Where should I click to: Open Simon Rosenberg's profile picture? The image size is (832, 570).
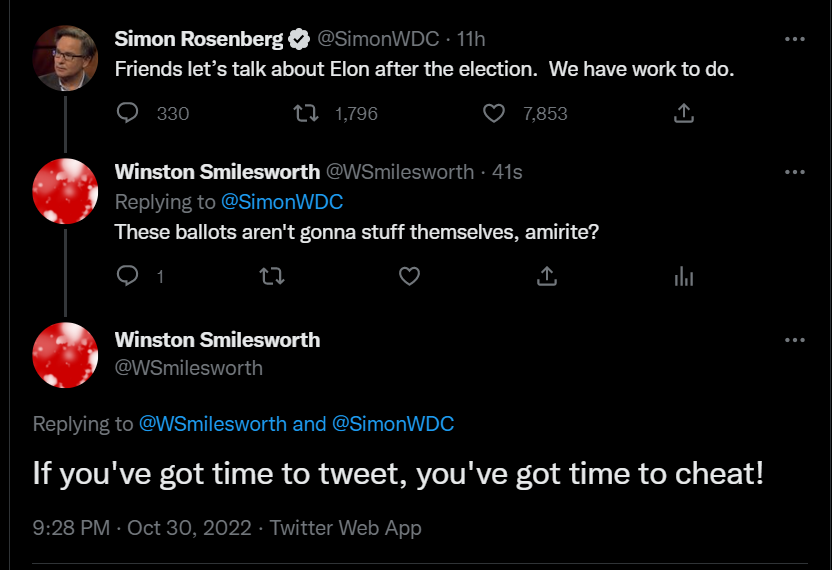tap(65, 58)
